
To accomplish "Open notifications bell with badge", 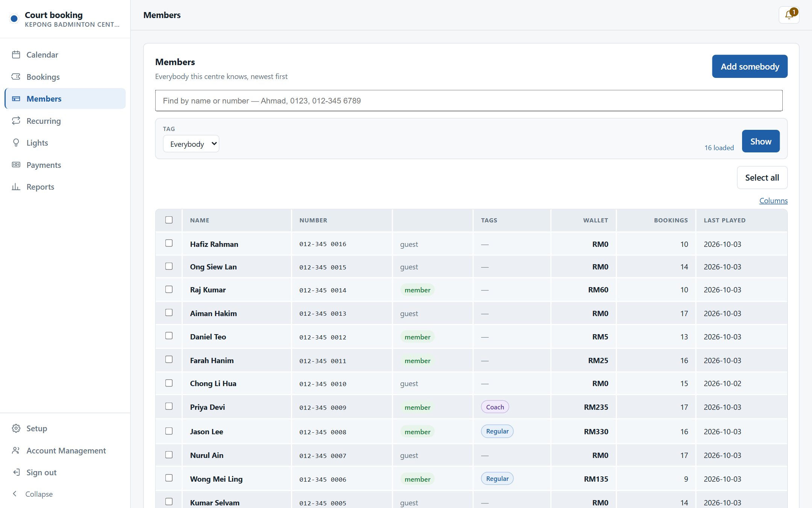I will pos(789,15).
